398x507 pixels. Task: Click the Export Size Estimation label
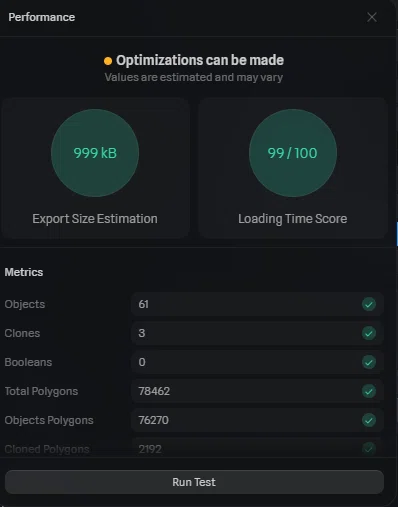(95, 219)
